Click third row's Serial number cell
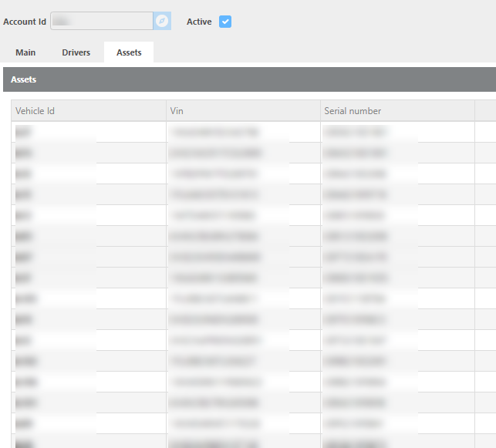The height and width of the screenshot is (448, 496). pos(397,173)
